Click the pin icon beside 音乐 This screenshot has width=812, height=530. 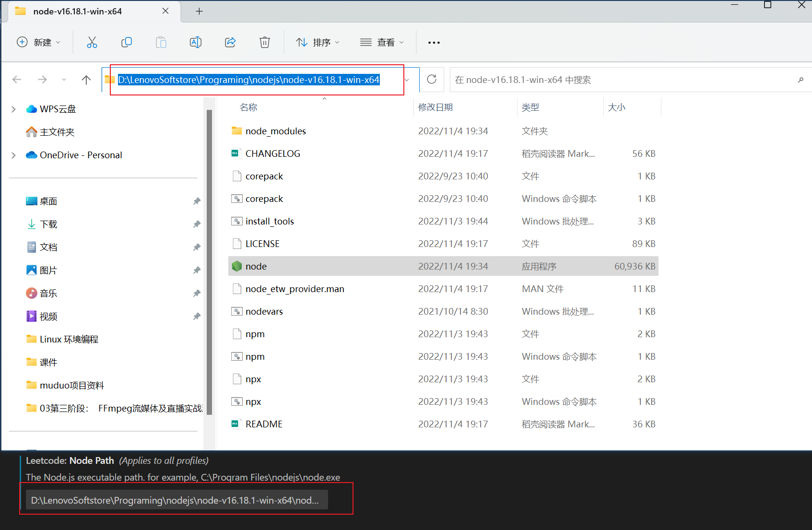(197, 294)
